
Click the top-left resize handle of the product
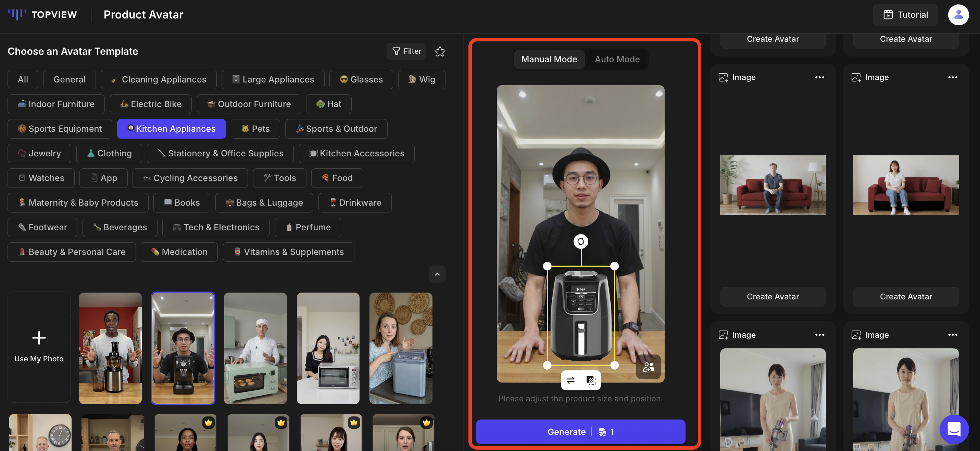(x=547, y=266)
